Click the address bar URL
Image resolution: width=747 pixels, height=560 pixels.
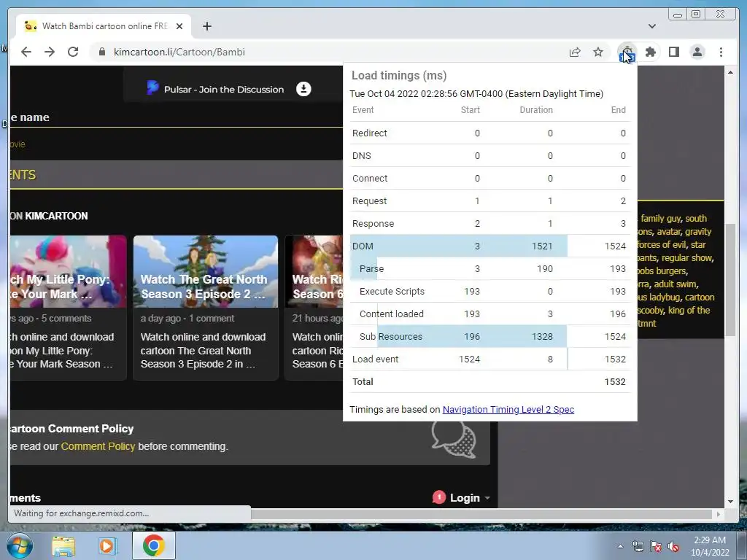(x=179, y=52)
